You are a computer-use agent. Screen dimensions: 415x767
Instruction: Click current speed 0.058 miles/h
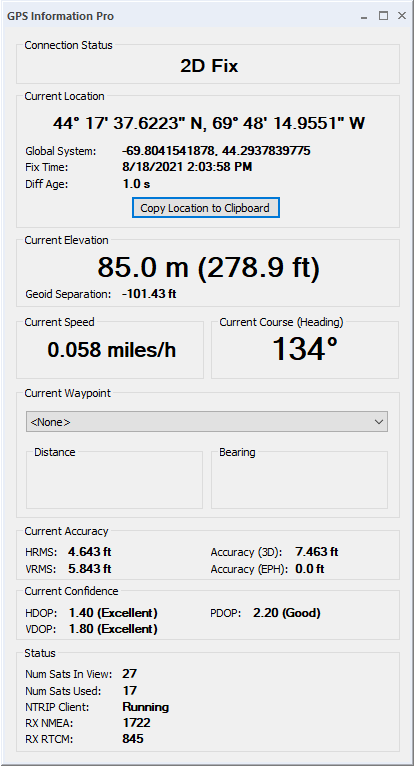pyautogui.click(x=112, y=350)
